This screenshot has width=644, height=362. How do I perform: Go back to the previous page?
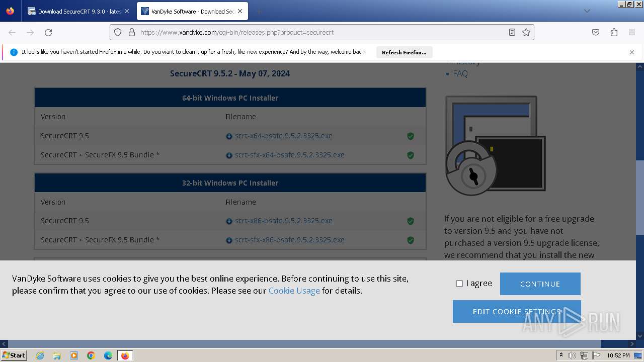pos(12,32)
